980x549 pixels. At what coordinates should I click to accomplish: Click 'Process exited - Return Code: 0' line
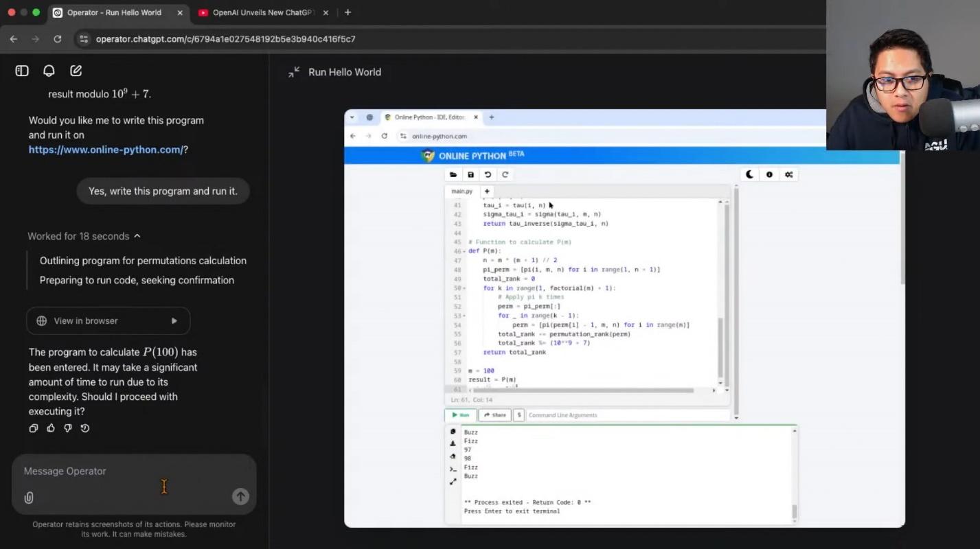pyautogui.click(x=527, y=502)
